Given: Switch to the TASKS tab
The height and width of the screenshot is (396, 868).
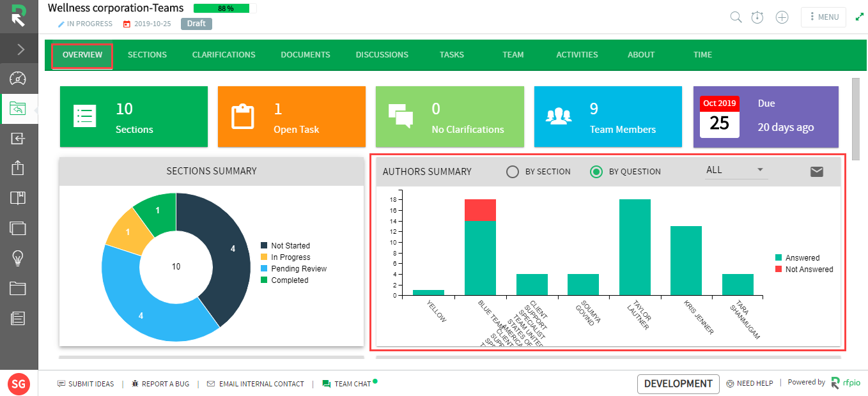Looking at the screenshot, I should (x=452, y=55).
